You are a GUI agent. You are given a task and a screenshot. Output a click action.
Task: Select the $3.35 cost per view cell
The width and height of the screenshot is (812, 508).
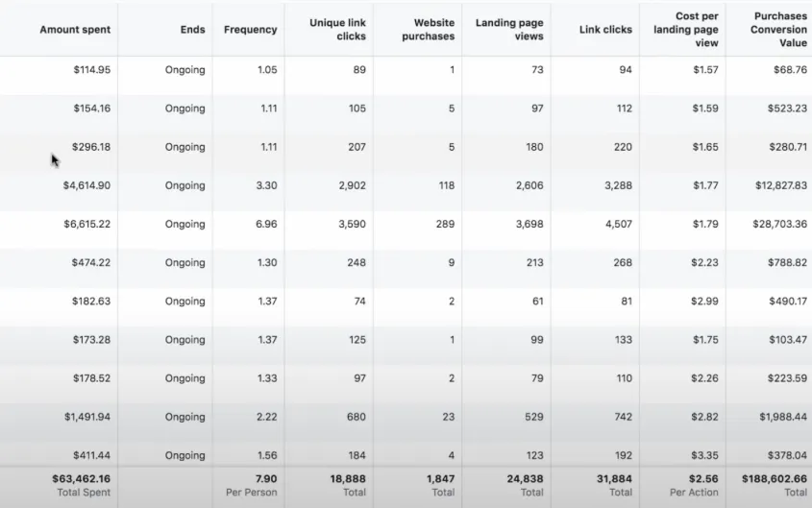pyautogui.click(x=704, y=455)
